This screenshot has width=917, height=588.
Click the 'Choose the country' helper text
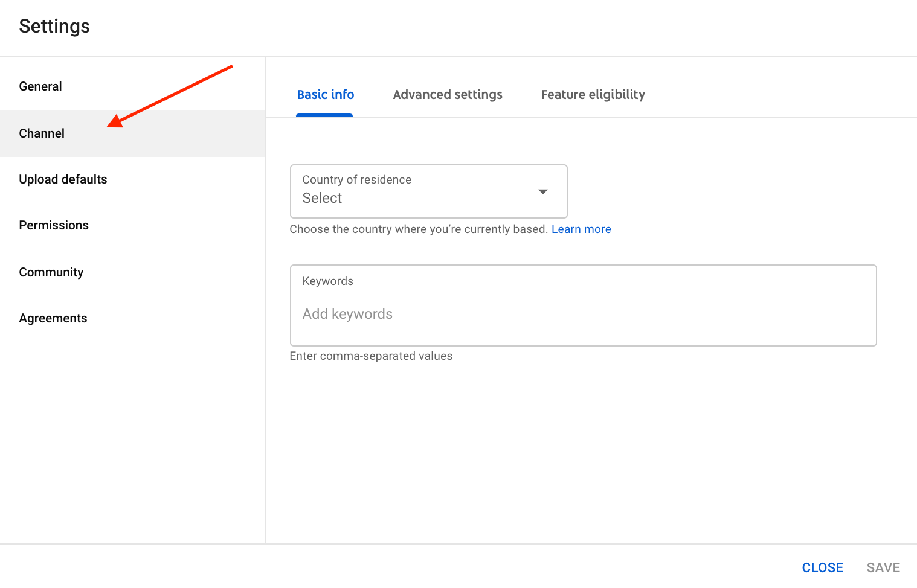coord(418,229)
